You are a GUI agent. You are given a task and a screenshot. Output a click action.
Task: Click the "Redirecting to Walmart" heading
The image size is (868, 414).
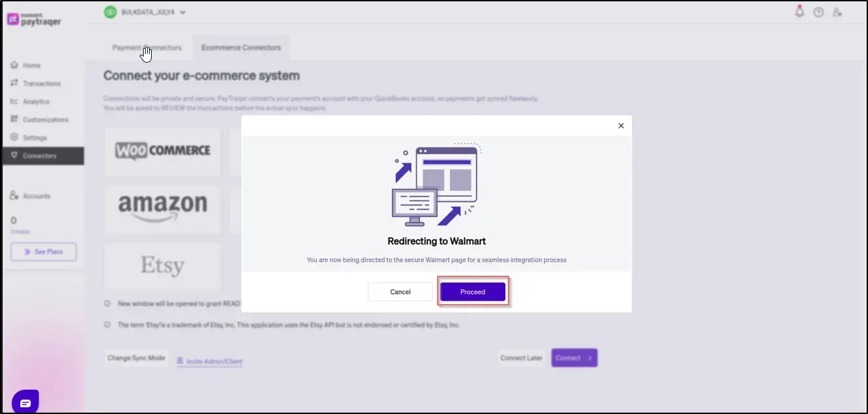(x=436, y=241)
